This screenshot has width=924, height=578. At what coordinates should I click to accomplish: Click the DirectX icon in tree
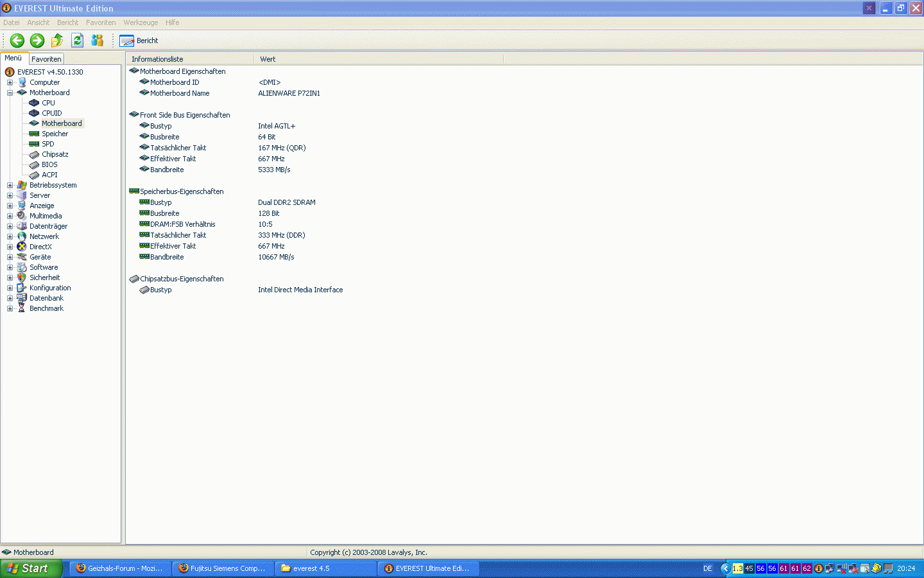tap(22, 247)
